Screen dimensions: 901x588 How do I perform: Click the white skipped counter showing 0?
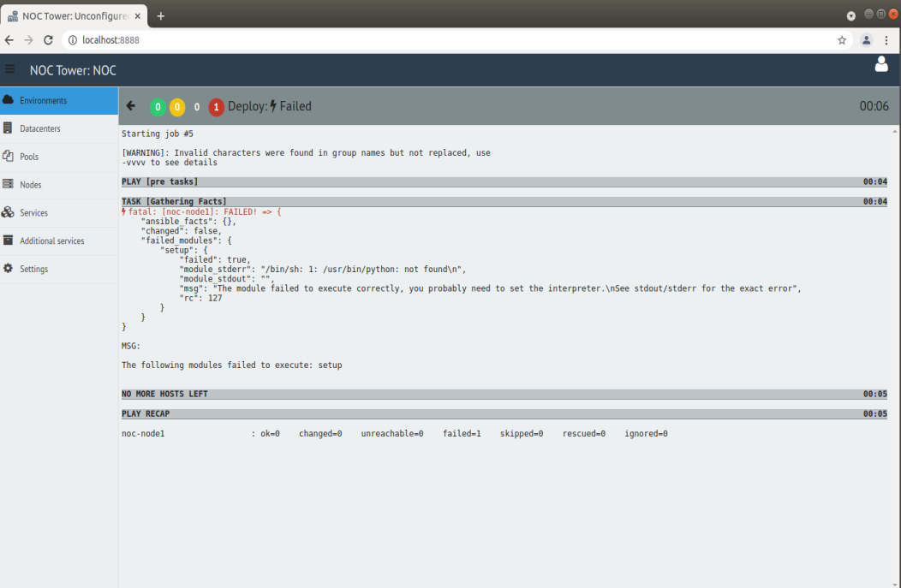(x=196, y=107)
